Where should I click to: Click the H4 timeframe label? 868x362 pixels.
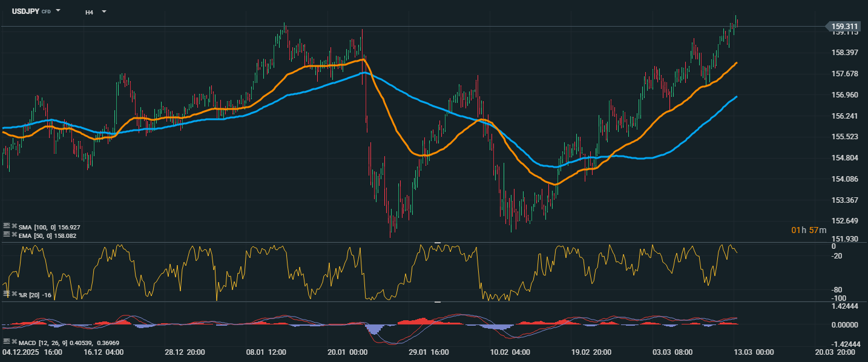tap(89, 12)
